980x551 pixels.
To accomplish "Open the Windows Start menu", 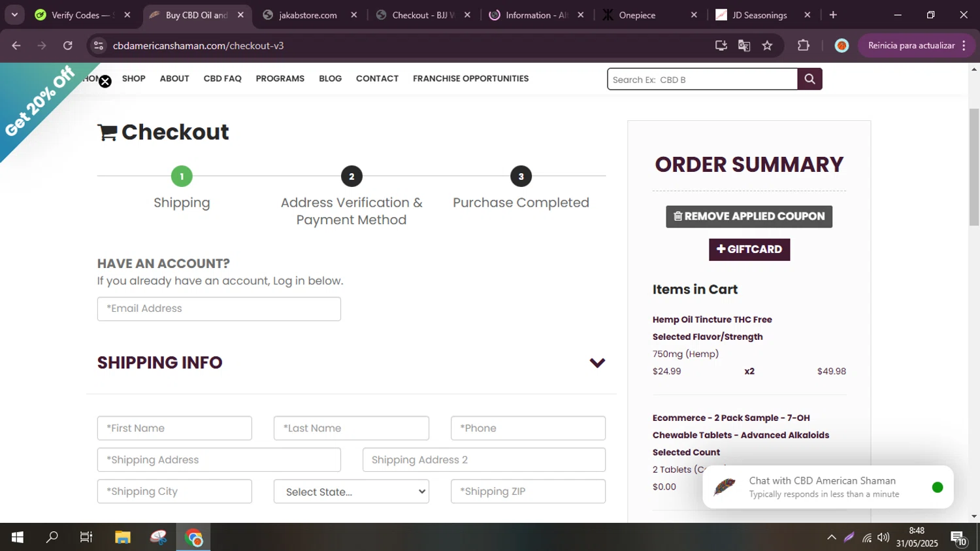I will pos(18,537).
